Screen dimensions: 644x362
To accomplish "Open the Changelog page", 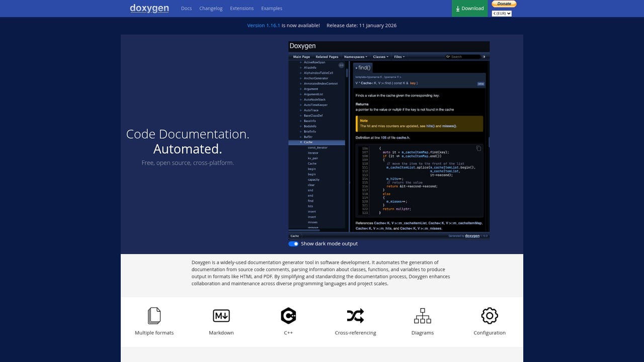I will pyautogui.click(x=211, y=9).
